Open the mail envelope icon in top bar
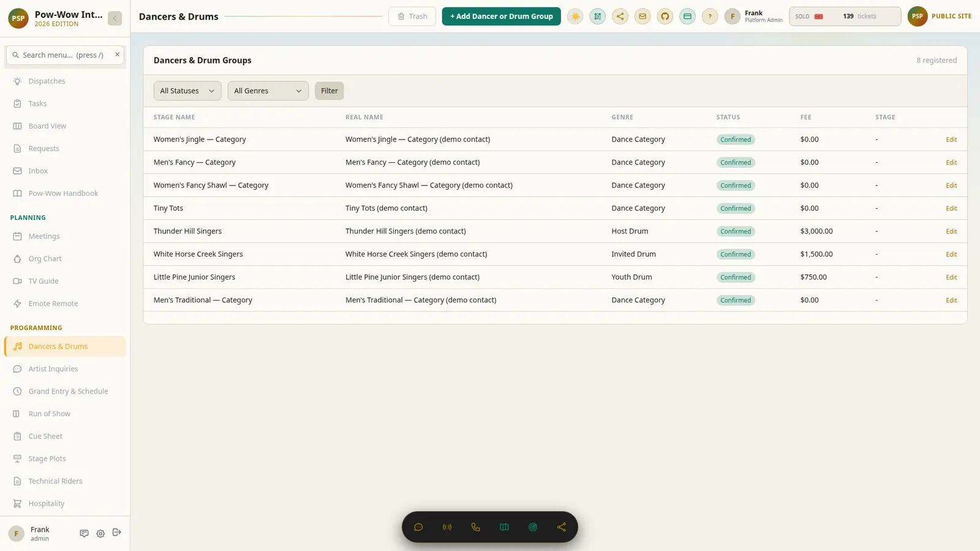980x551 pixels. pos(643,17)
